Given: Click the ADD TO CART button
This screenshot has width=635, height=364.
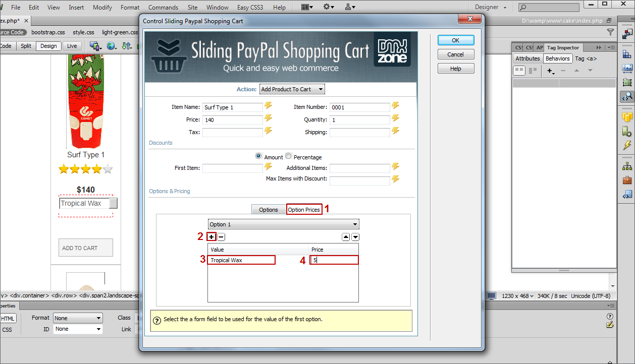Looking at the screenshot, I should pos(86,248).
